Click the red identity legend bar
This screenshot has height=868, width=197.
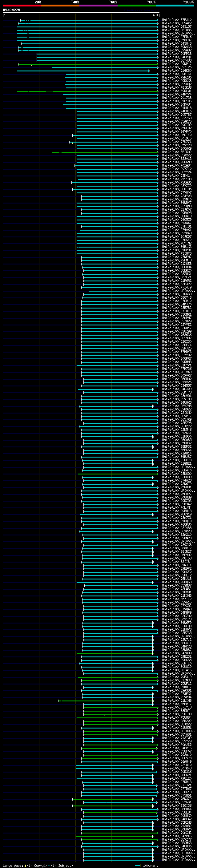point(22,6)
